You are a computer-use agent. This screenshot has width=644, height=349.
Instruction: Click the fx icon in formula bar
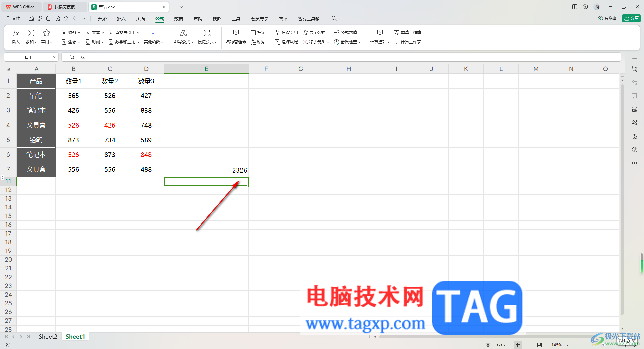[x=82, y=57]
